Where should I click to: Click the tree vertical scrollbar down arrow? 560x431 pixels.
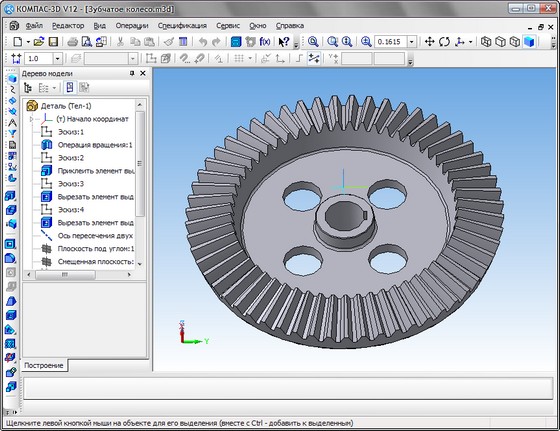click(x=140, y=264)
